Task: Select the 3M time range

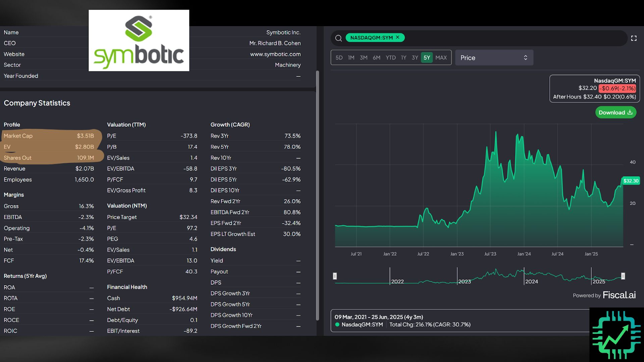Action: pyautogui.click(x=363, y=58)
